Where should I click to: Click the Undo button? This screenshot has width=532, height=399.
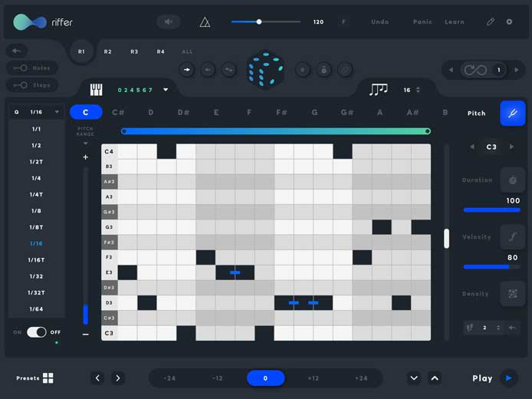coord(380,21)
